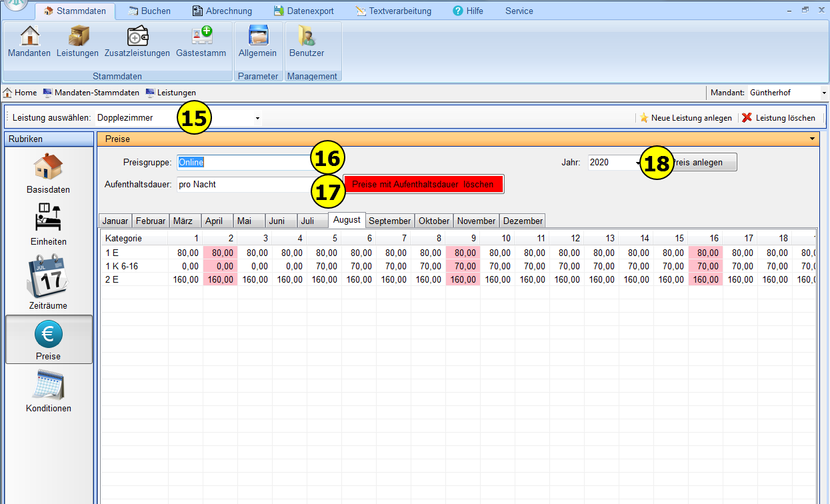Expand the Leistung auswählen dropdown
The image size is (830, 504).
(257, 118)
